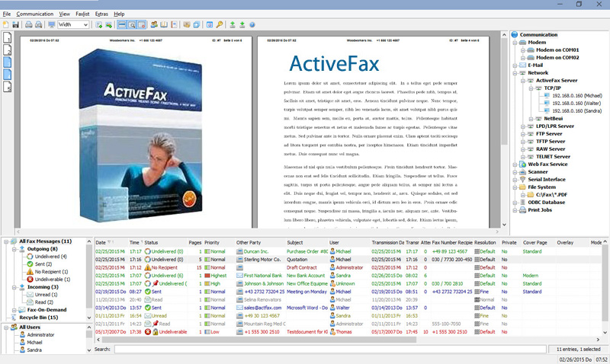Open help via blue question mark icon
This screenshot has height=364, width=610.
pos(252,24)
